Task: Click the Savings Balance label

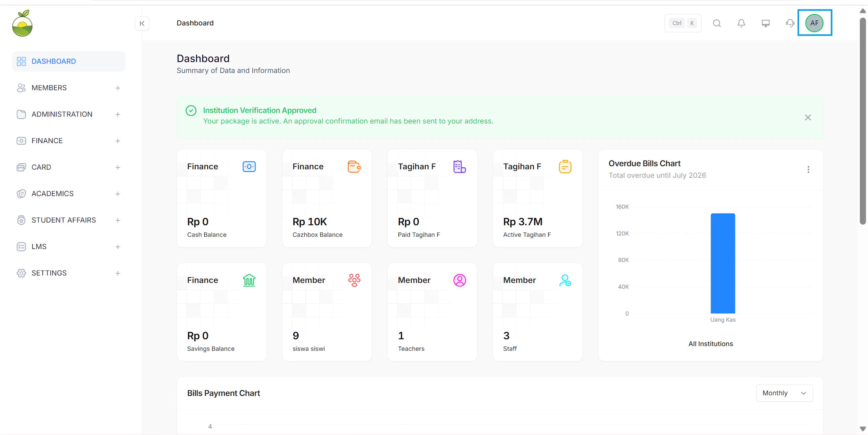Action: point(211,349)
